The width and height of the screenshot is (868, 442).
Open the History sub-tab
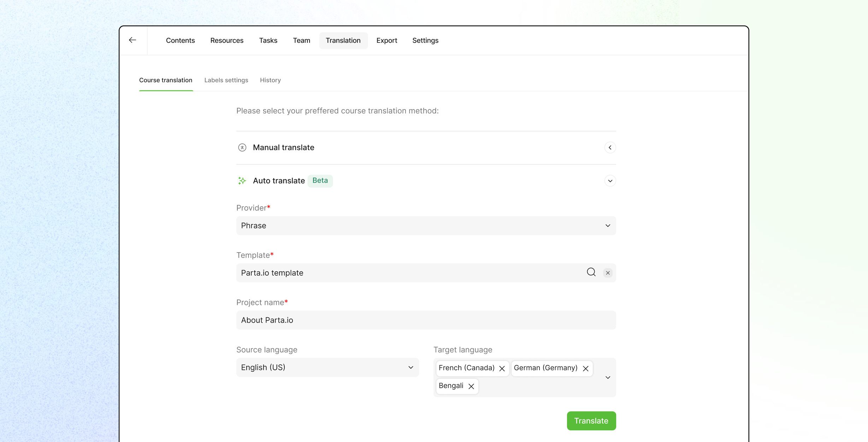click(x=270, y=80)
